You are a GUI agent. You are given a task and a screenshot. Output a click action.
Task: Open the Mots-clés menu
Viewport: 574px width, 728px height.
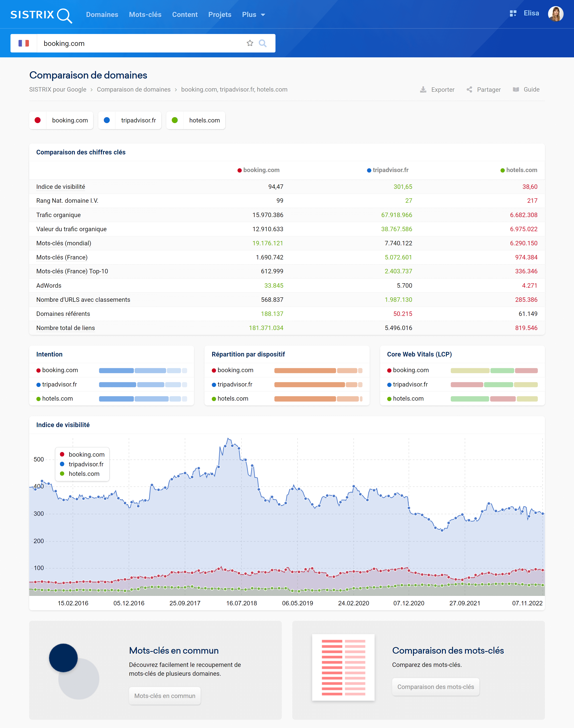point(145,15)
